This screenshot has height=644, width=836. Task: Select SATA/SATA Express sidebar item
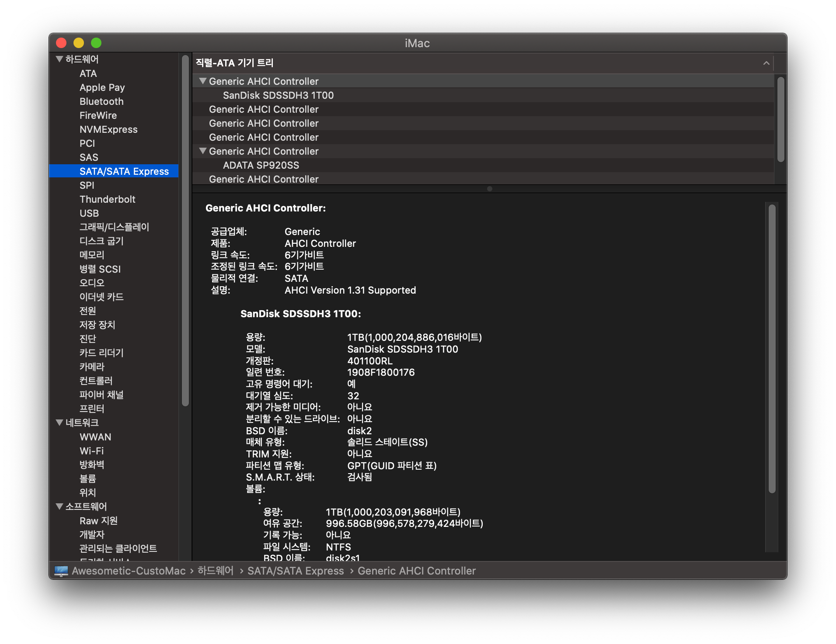click(x=114, y=171)
